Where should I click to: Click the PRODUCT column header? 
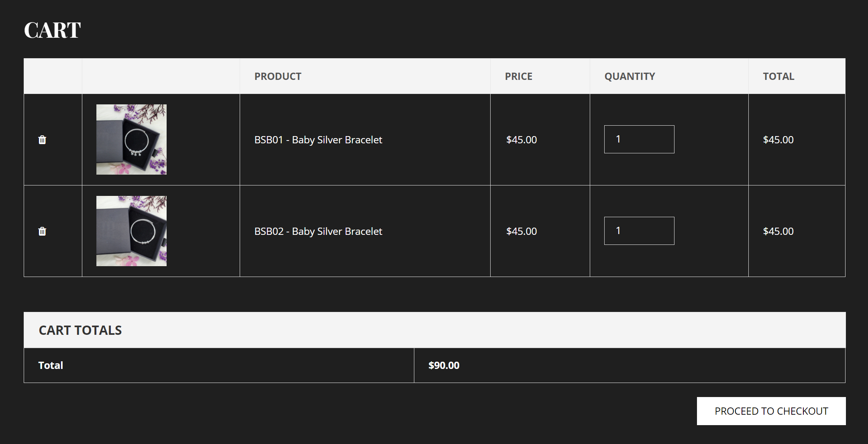click(278, 76)
